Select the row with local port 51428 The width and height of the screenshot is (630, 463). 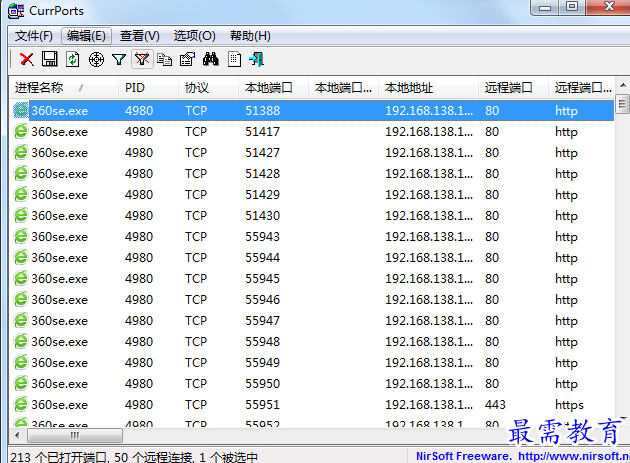(312, 173)
